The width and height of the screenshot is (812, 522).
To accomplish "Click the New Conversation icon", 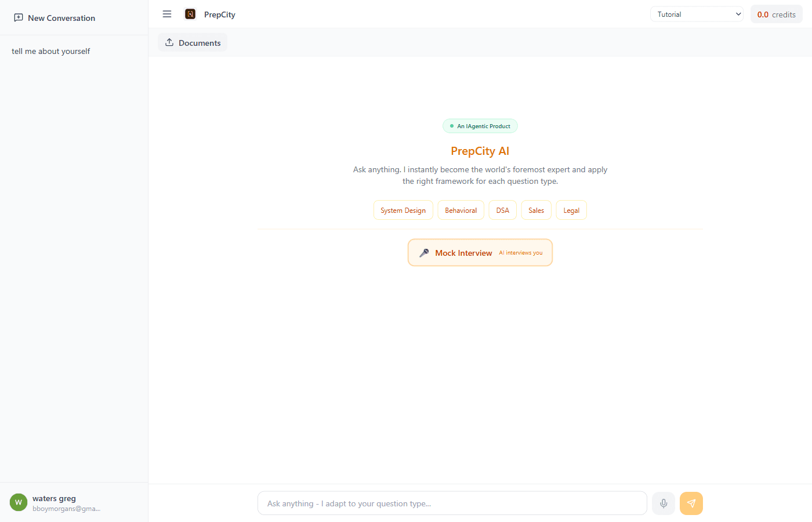I will 19,18.
